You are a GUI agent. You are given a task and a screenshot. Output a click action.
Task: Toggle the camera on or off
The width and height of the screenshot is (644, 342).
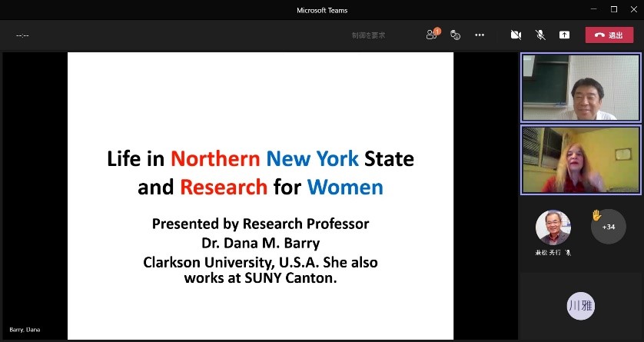coord(516,35)
